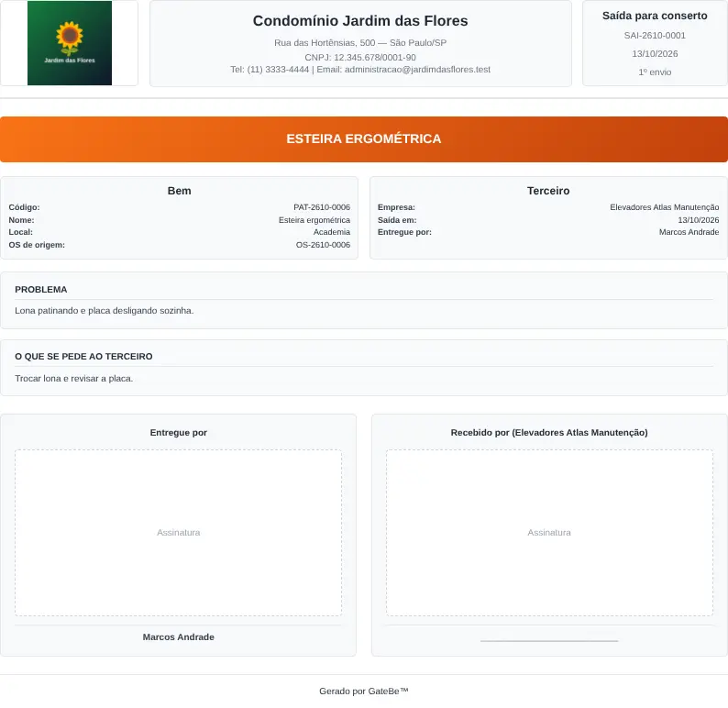Select the CNPJ 12.345.678/0001-90 line
Viewport: 728px width, 708px height.
coord(360,57)
